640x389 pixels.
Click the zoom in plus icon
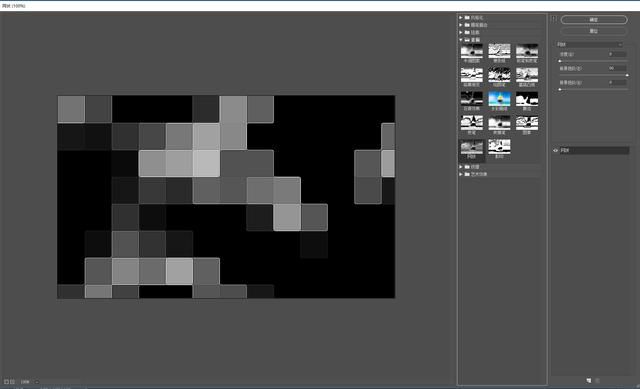(12, 382)
